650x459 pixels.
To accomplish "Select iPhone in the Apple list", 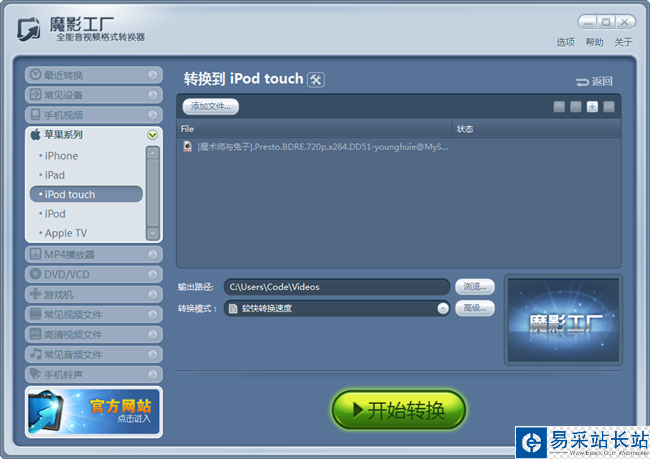I will (x=86, y=155).
